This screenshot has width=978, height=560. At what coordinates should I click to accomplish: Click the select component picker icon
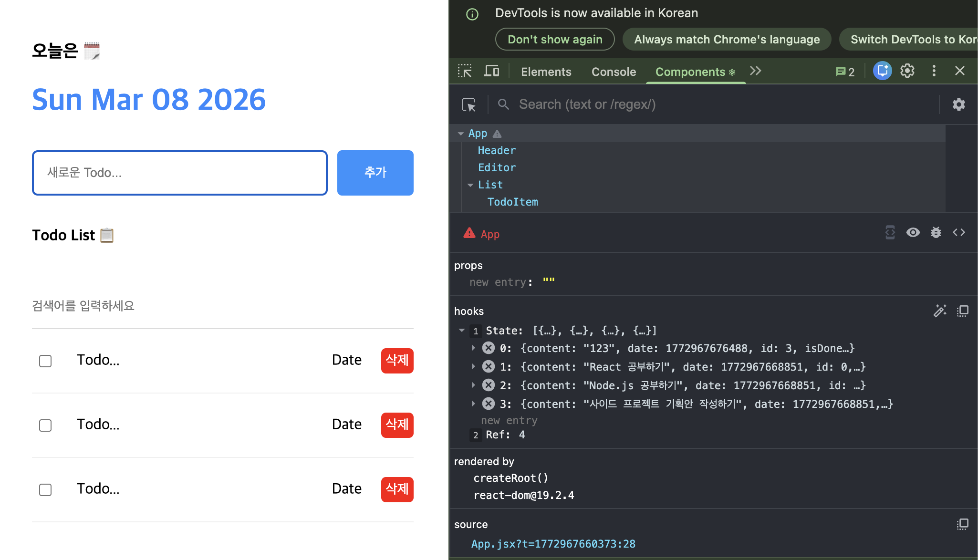469,104
